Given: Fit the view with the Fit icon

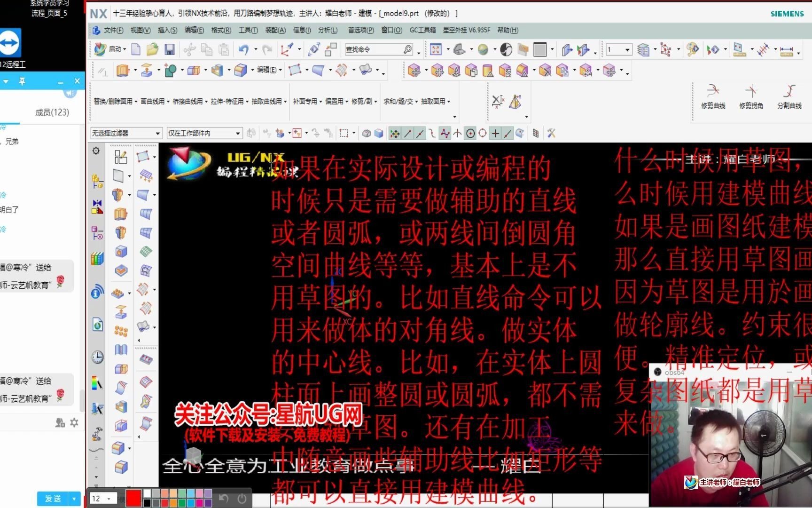Looking at the screenshot, I should pos(436,49).
